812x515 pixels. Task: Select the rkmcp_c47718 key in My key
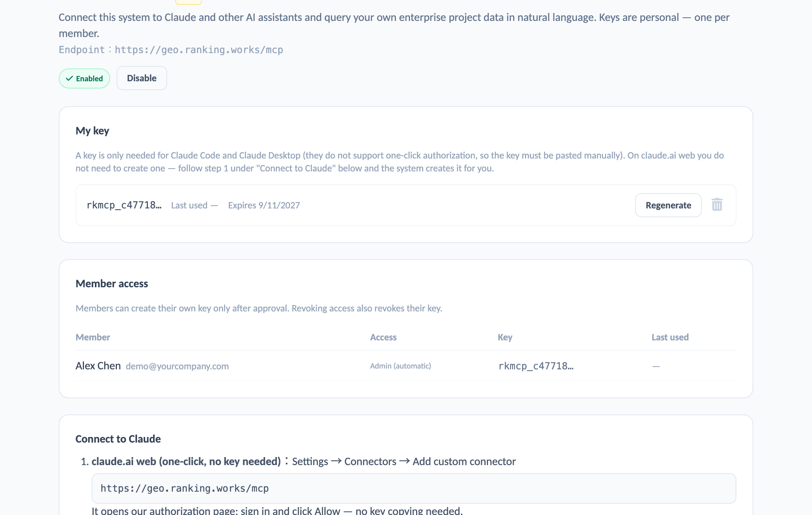point(124,205)
